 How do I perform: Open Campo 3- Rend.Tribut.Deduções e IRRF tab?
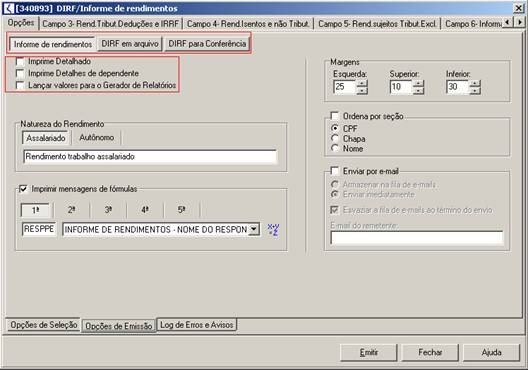click(x=110, y=24)
